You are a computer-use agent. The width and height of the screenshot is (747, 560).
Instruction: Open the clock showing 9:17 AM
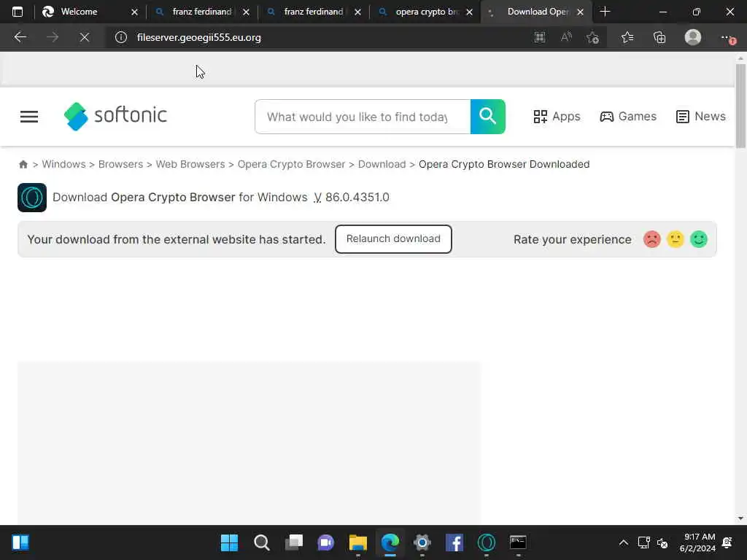(x=697, y=542)
